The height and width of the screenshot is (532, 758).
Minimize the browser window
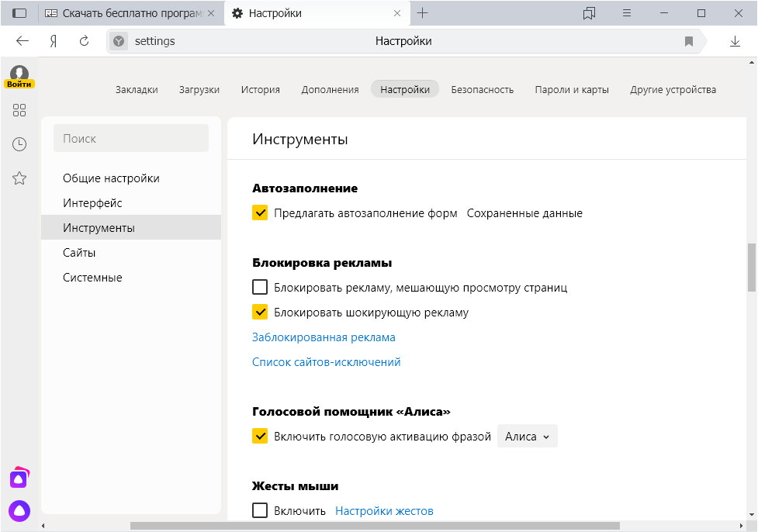tap(664, 13)
